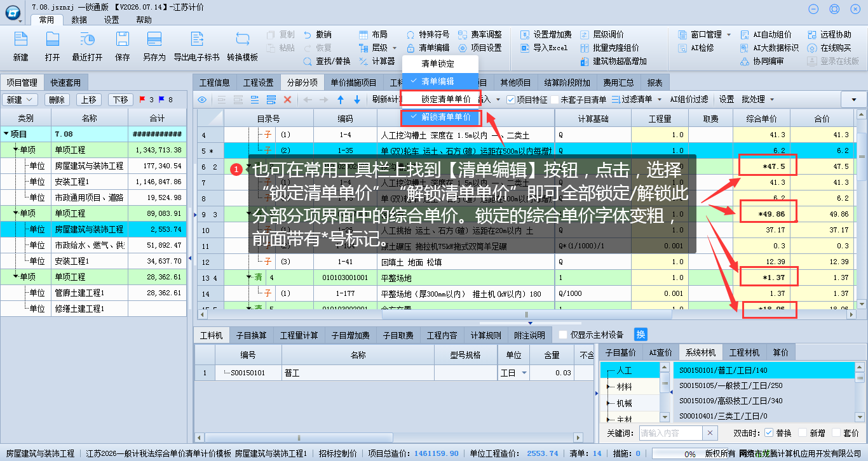Click the 另存为 save-as icon

[154, 39]
